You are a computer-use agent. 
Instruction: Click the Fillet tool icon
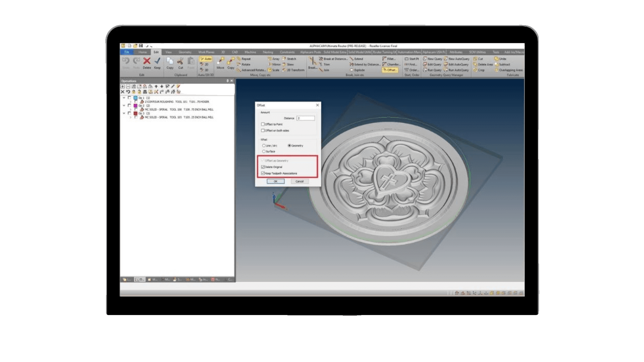pos(389,59)
